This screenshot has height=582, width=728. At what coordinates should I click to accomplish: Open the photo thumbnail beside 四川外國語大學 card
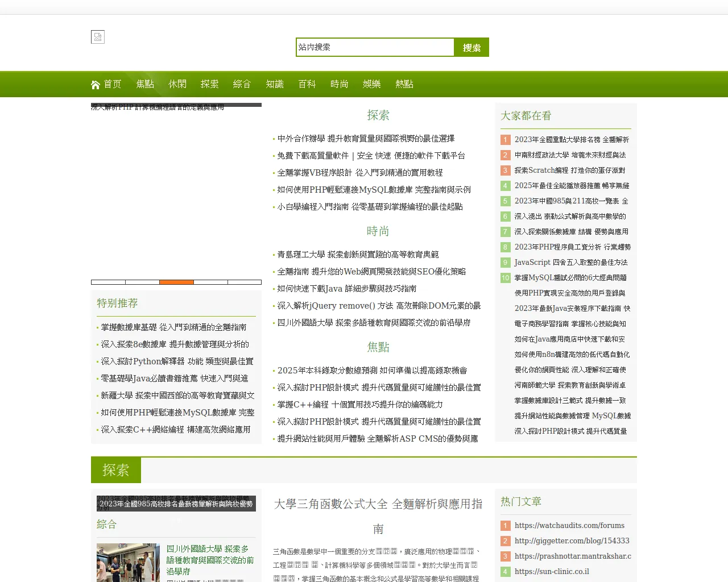(x=129, y=563)
